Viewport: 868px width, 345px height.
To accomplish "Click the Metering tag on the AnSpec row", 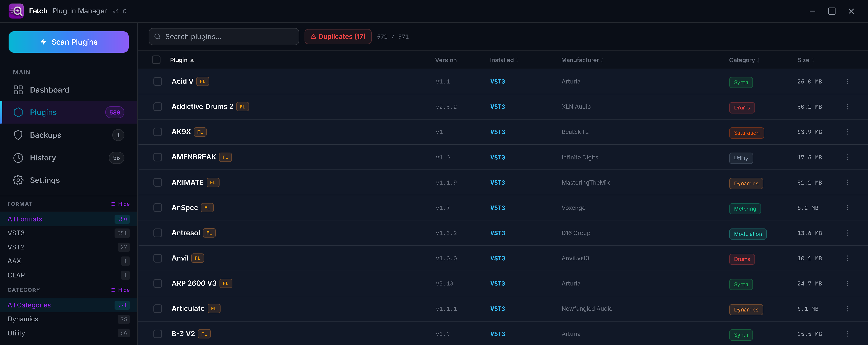I will [x=745, y=209].
